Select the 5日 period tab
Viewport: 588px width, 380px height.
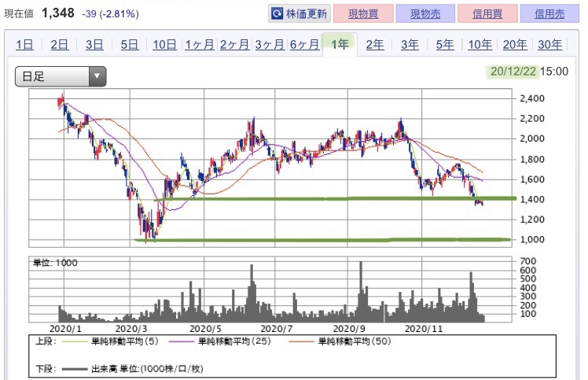[130, 45]
